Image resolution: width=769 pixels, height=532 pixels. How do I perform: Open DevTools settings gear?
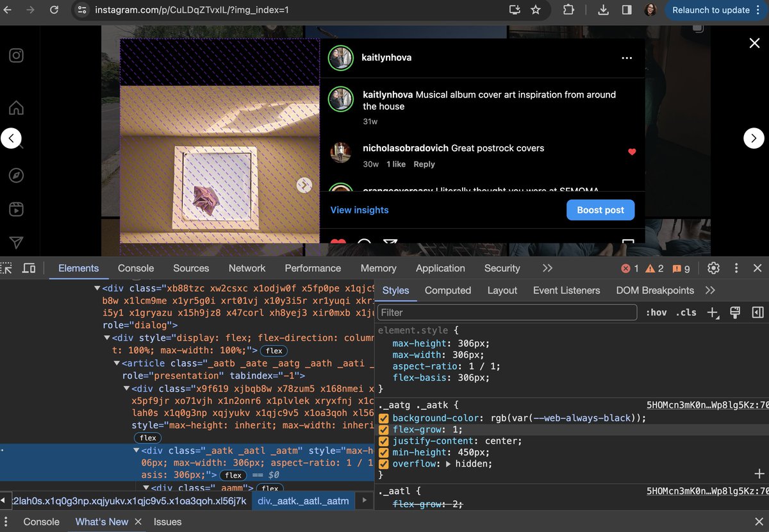tap(713, 268)
